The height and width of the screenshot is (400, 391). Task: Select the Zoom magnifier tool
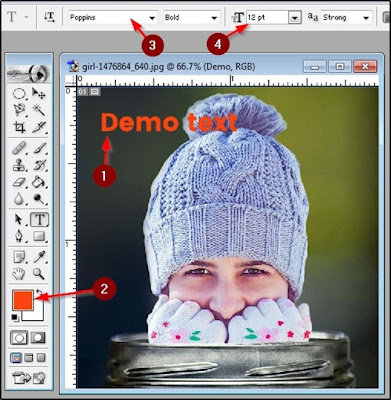click(x=39, y=274)
